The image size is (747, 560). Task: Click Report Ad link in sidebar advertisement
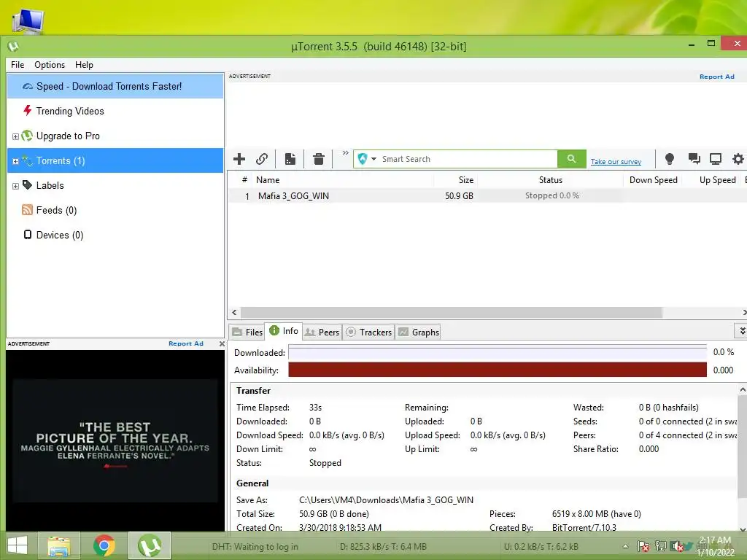[x=186, y=343]
